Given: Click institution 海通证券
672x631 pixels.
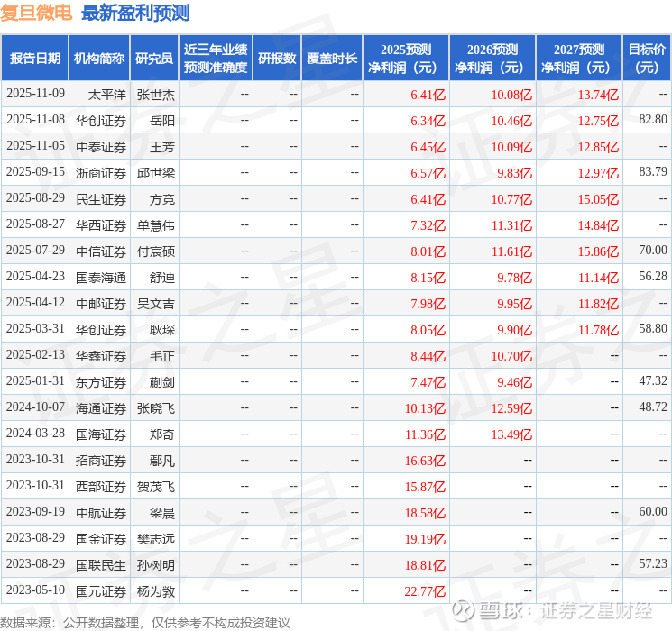Looking at the screenshot, I should pyautogui.click(x=101, y=408).
